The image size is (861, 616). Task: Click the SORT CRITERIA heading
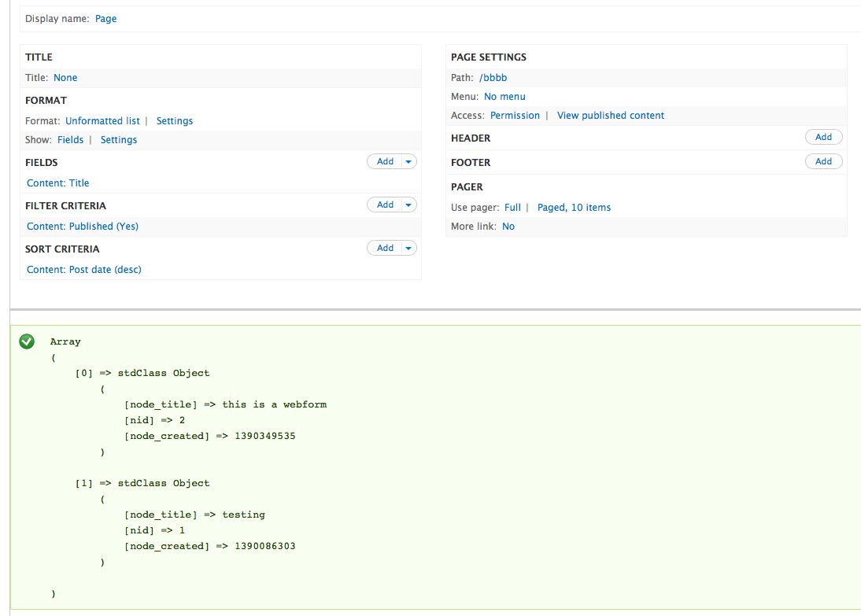point(62,249)
